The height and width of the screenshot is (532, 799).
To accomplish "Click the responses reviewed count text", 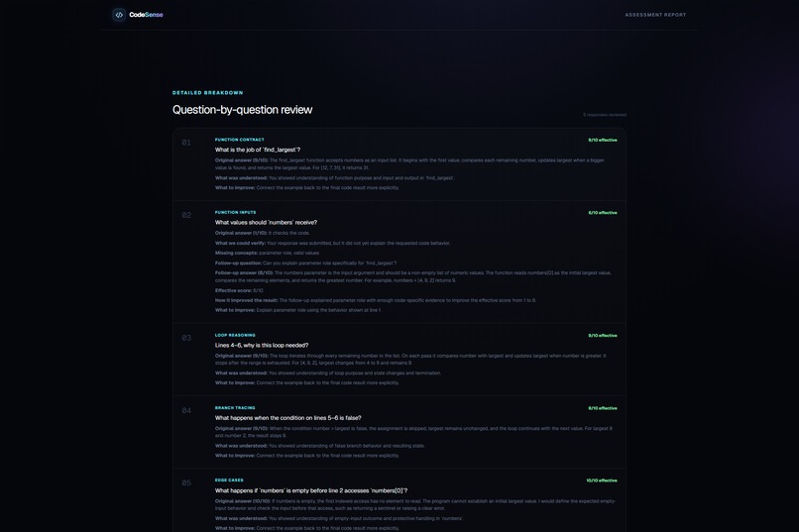I will pos(605,115).
